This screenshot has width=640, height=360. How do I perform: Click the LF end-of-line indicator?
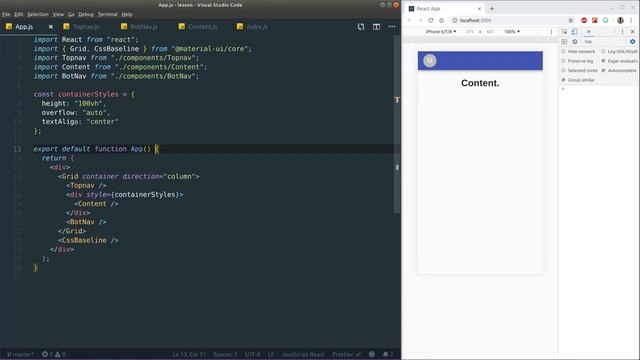pos(271,354)
